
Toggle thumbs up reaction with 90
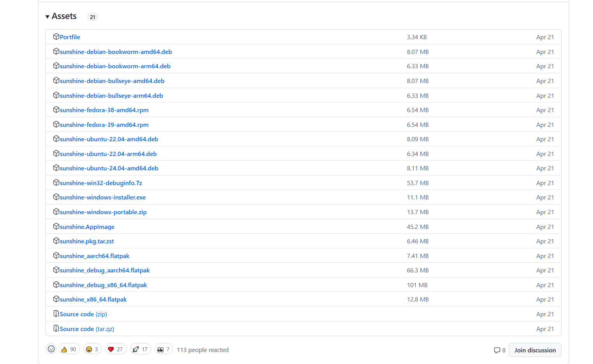coord(69,349)
